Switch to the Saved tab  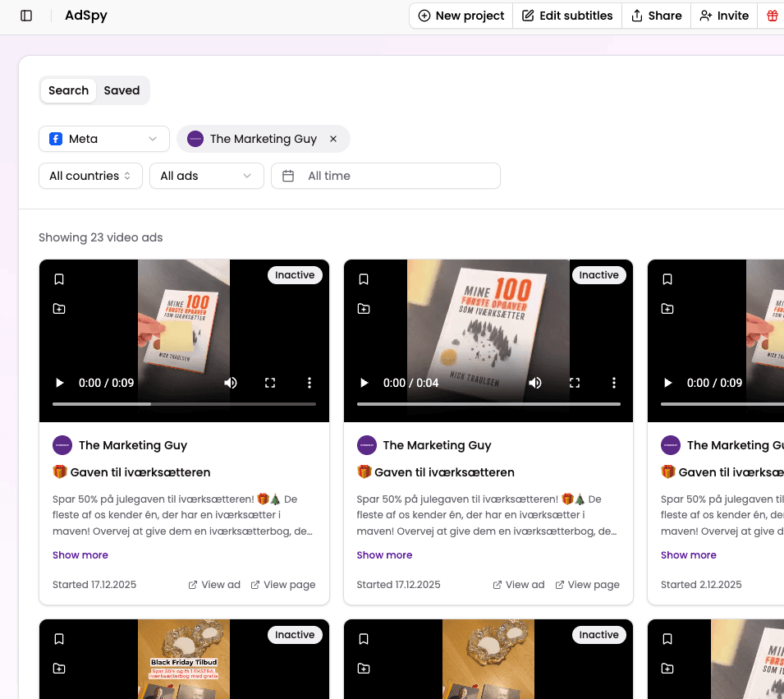pos(121,90)
